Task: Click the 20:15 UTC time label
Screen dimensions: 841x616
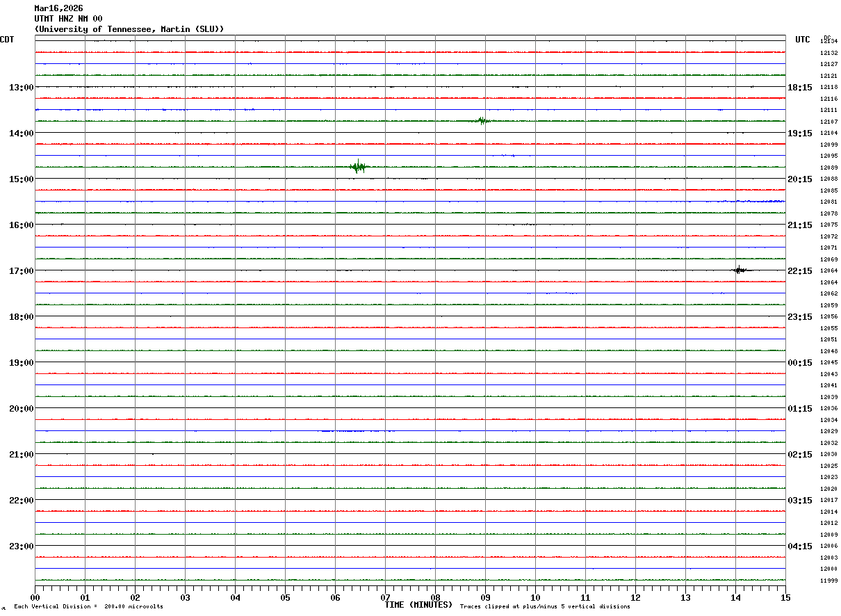Action: click(800, 179)
